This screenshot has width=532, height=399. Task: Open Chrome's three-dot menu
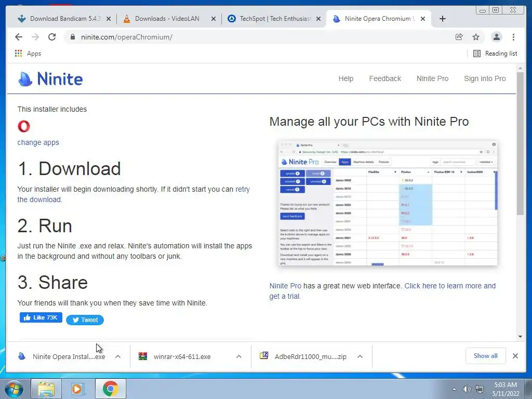(513, 37)
